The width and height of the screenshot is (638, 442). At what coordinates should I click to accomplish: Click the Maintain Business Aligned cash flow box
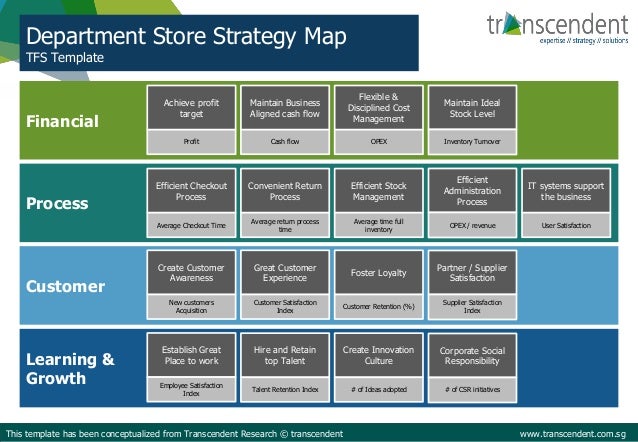(285, 108)
